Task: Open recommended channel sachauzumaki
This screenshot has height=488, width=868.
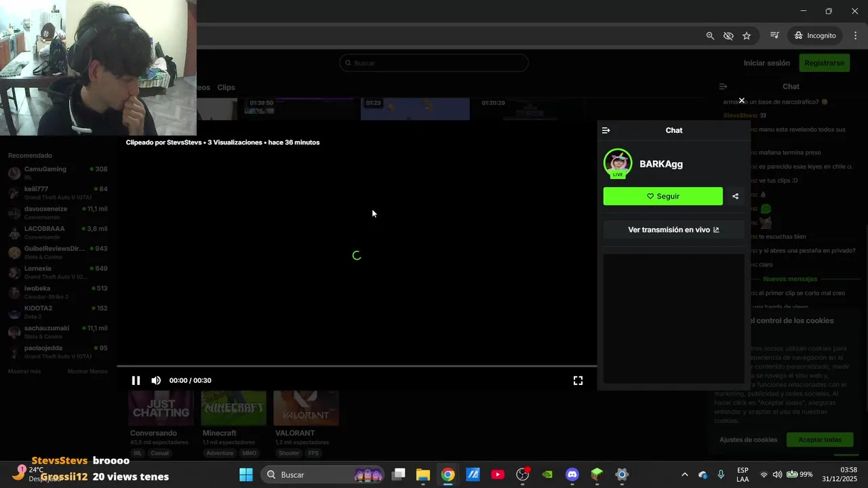Action: click(58, 332)
